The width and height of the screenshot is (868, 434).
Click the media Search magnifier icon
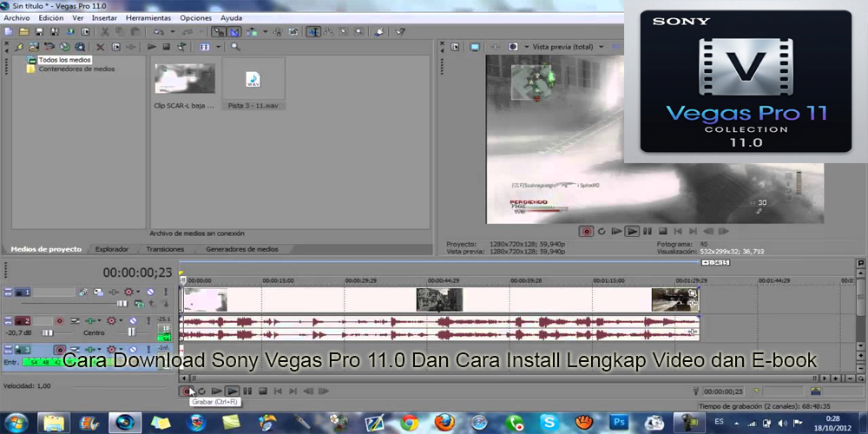(x=235, y=47)
